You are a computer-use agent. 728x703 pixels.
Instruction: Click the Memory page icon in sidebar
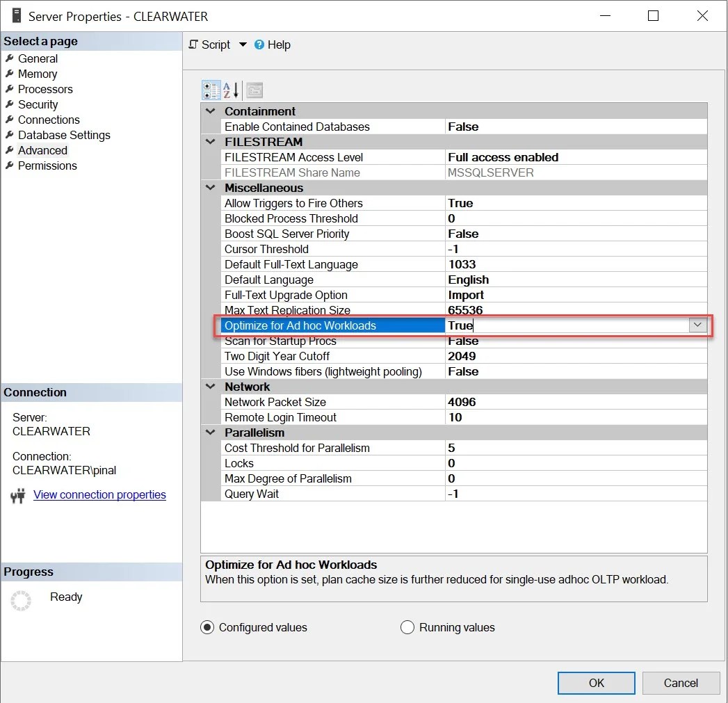click(x=8, y=74)
